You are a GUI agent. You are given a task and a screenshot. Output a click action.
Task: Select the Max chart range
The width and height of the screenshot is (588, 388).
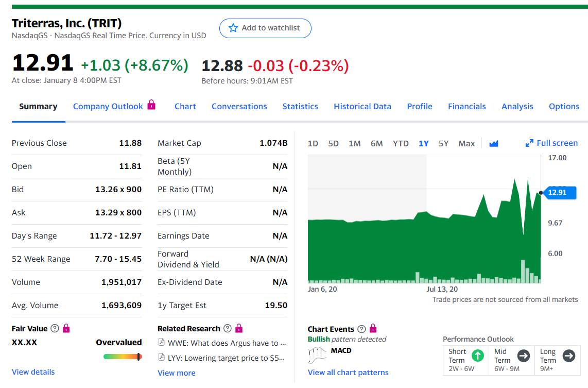point(466,143)
